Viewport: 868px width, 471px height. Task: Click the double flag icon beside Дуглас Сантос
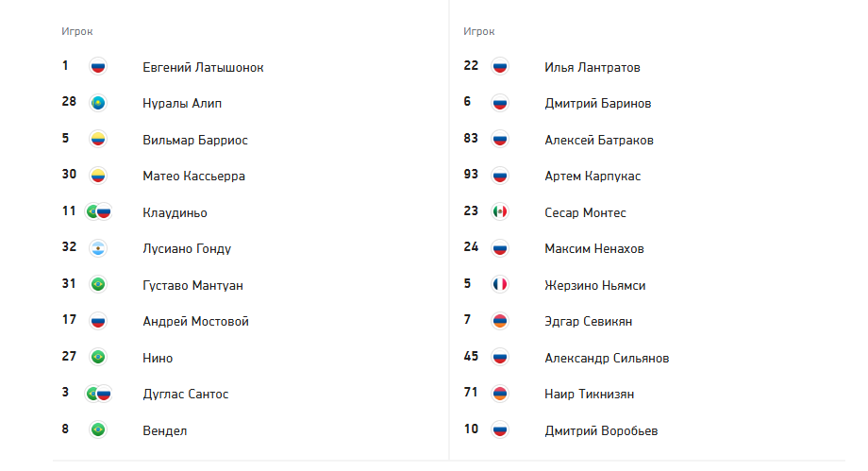pos(98,394)
